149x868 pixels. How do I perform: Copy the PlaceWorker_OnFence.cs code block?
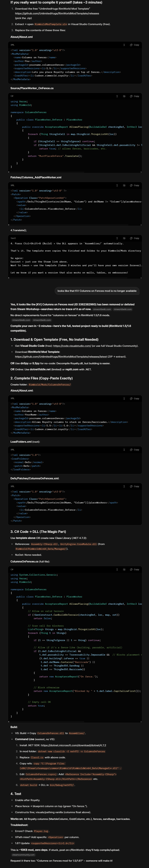[135, 96]
